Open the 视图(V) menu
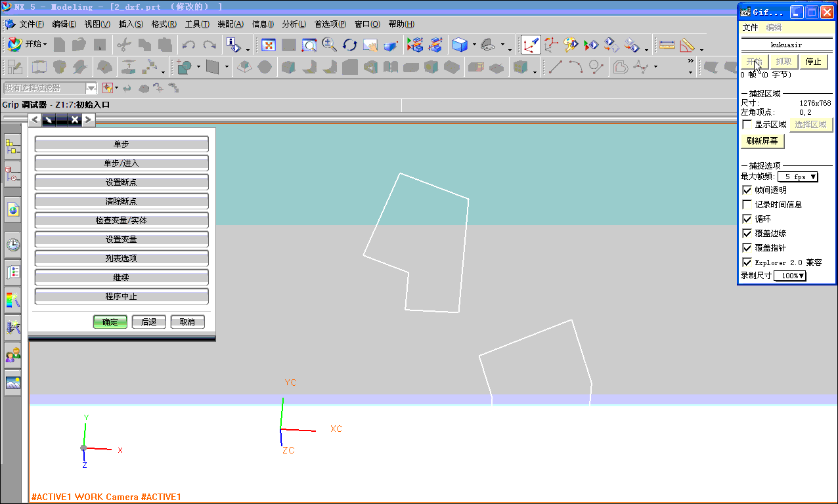 click(x=97, y=24)
